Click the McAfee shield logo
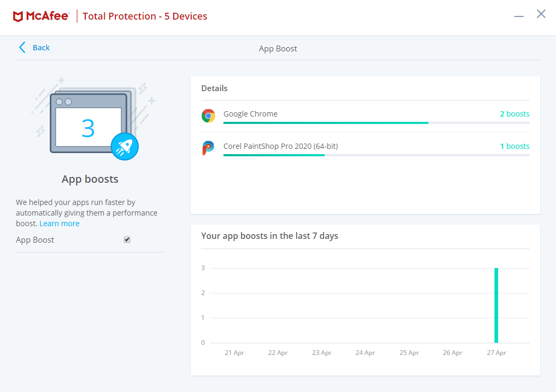Image resolution: width=556 pixels, height=392 pixels. (18, 16)
